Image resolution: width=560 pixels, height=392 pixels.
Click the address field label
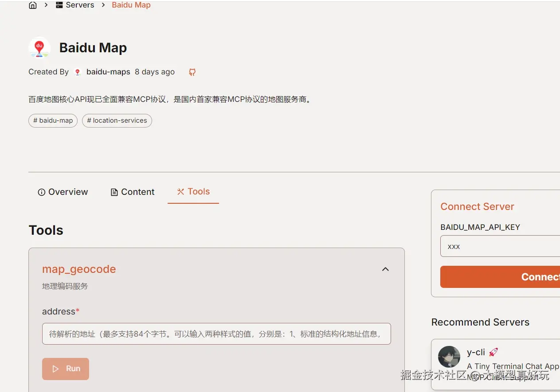(61, 311)
